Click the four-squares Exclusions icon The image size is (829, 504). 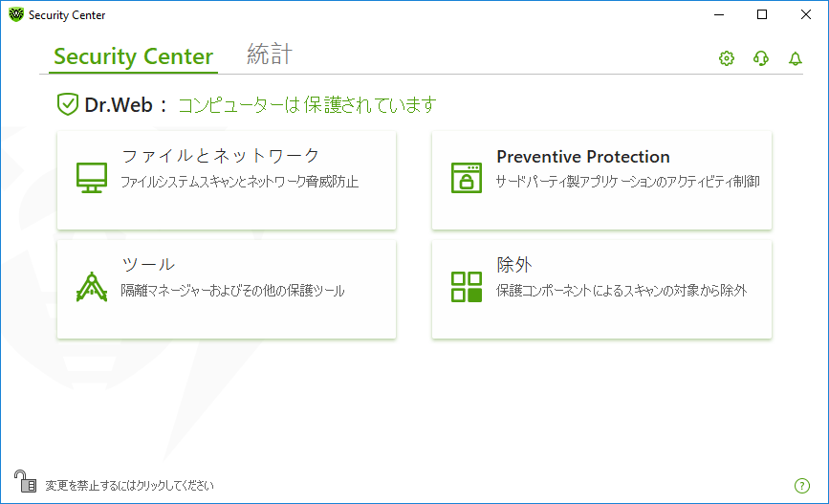[467, 287]
